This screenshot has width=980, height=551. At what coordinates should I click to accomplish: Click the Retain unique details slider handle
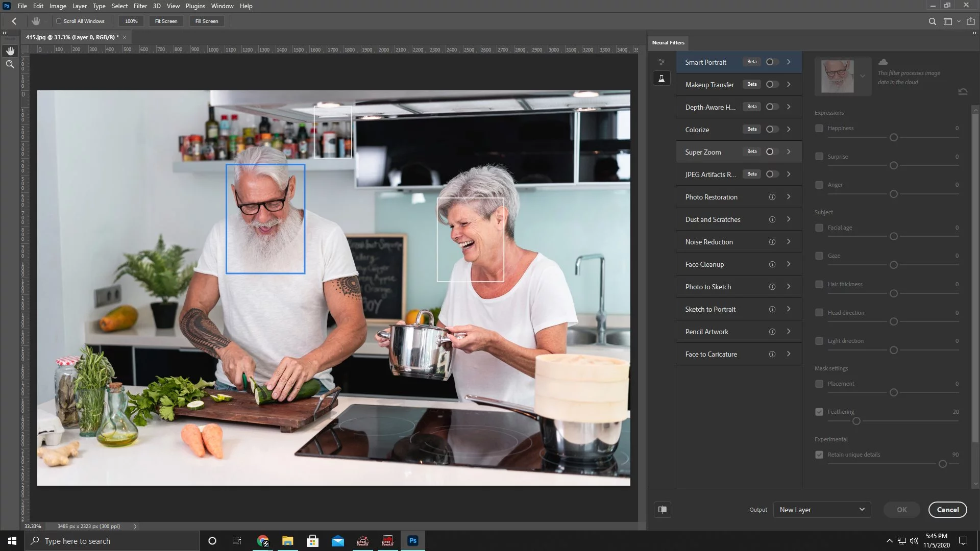tap(943, 464)
